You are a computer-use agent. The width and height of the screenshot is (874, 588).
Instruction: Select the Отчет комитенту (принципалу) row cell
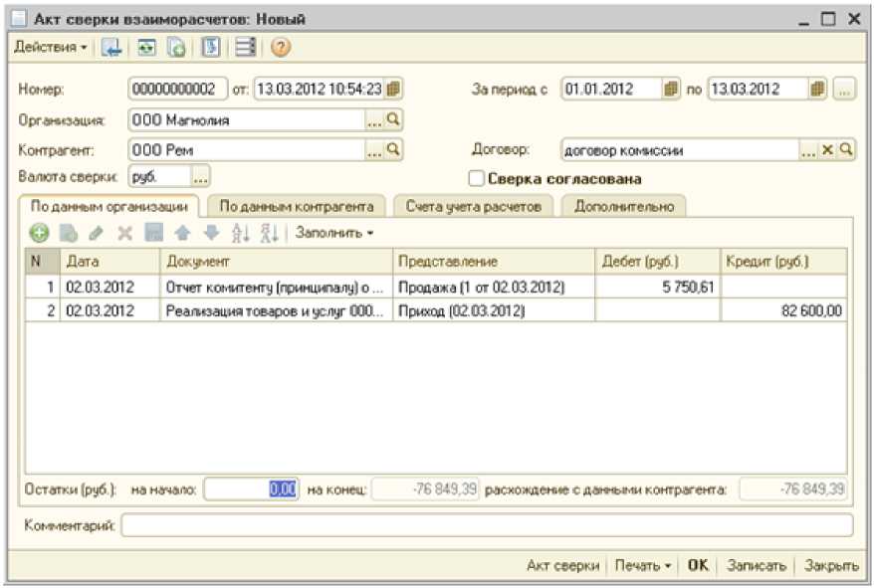(x=276, y=287)
